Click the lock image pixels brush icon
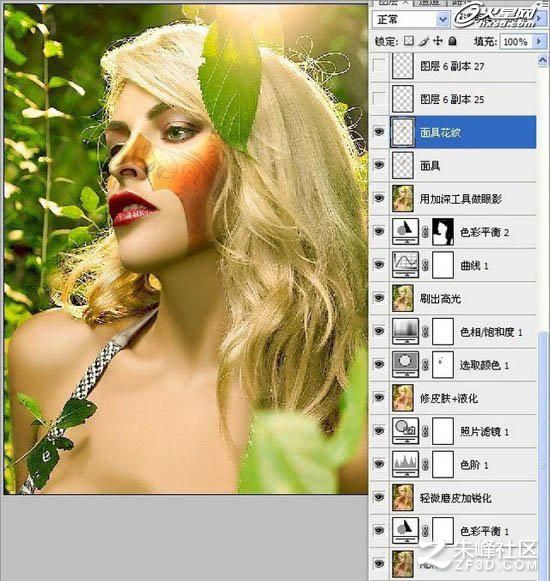 click(x=423, y=41)
